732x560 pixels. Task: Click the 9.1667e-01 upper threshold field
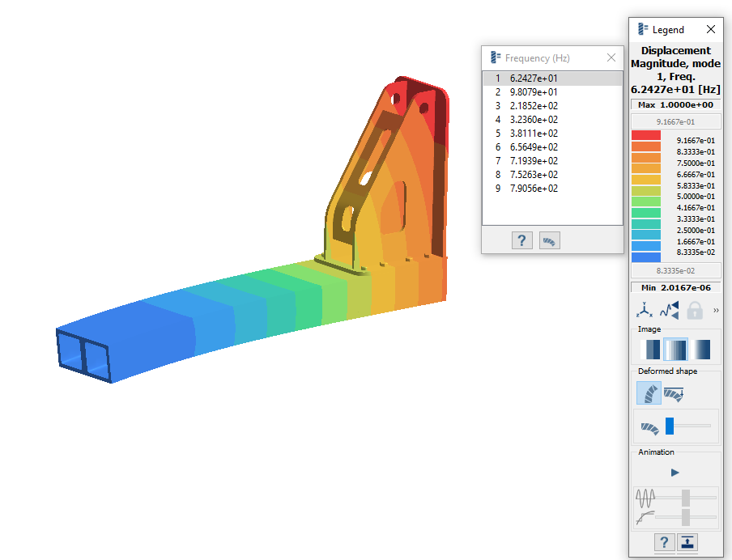pos(675,122)
